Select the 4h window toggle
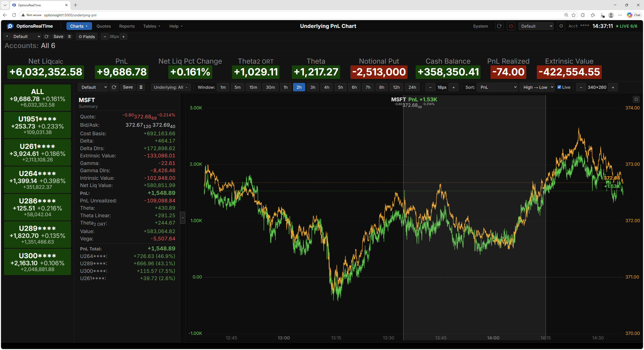 [x=327, y=87]
